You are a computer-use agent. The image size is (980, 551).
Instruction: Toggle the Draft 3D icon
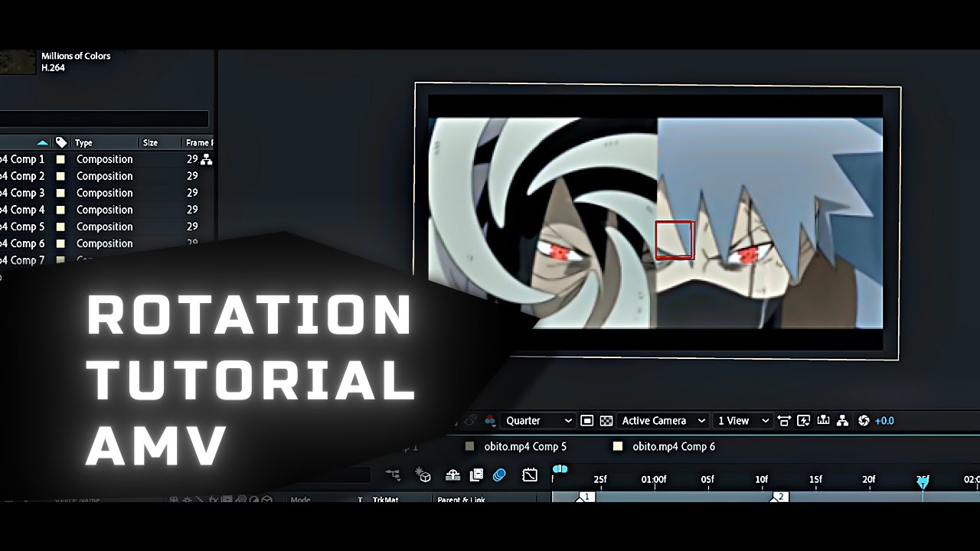coord(423,475)
